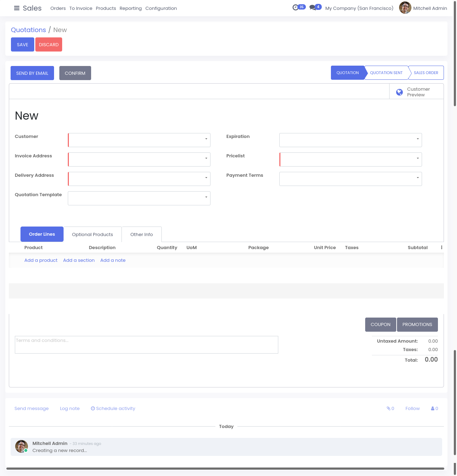Sort by the Subtotal column header
The width and height of the screenshot is (457, 476).
click(418, 247)
